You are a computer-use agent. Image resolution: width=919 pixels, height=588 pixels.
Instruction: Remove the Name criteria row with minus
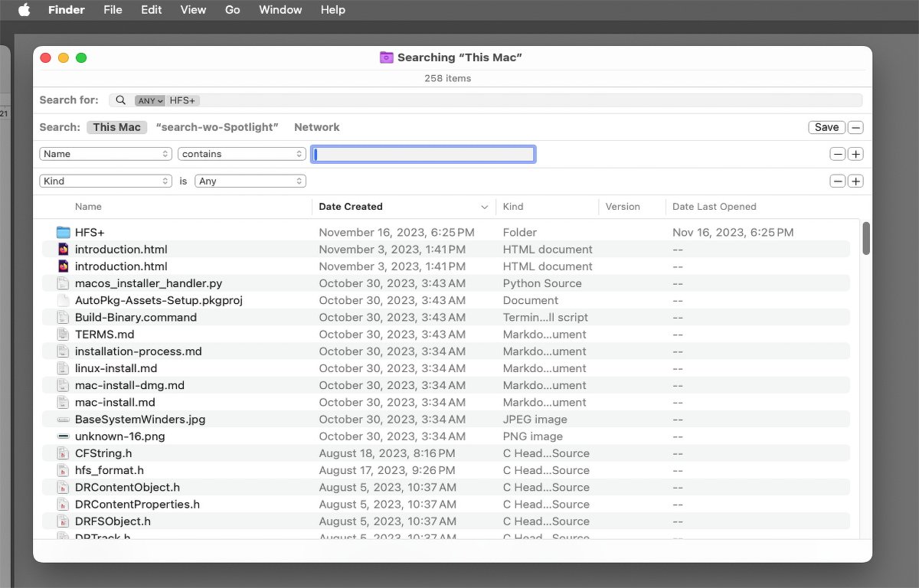838,154
